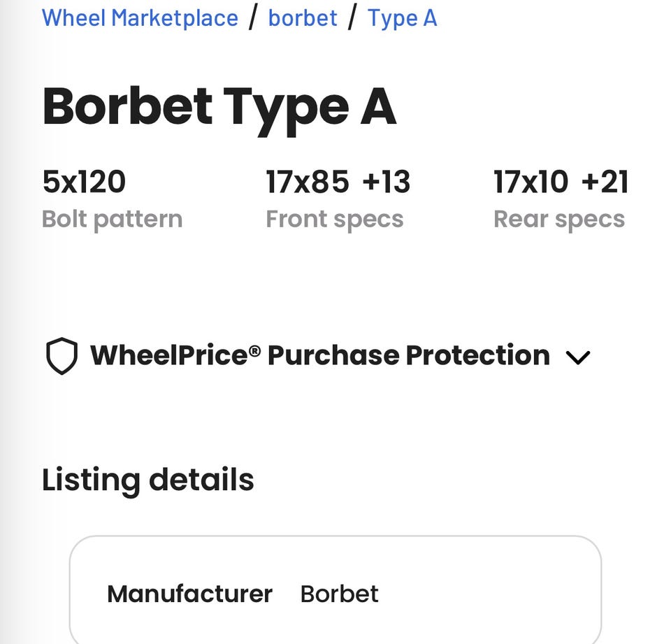
Task: Open the Wheel Marketplace breadcrumb link
Action: [x=140, y=17]
